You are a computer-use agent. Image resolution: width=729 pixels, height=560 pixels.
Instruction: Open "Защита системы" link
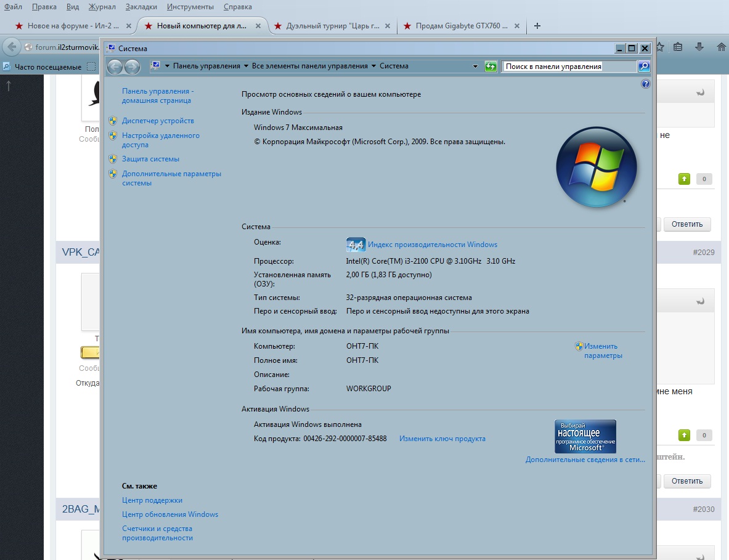pos(150,159)
